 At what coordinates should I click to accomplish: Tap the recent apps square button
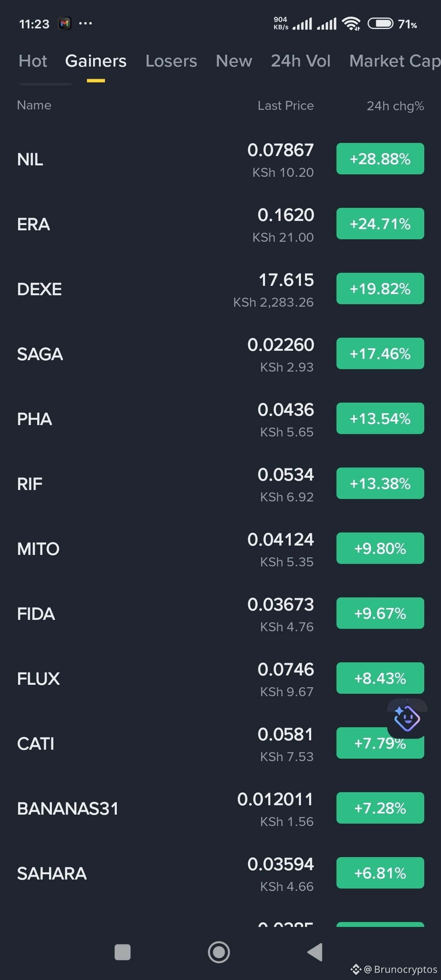[x=122, y=952]
